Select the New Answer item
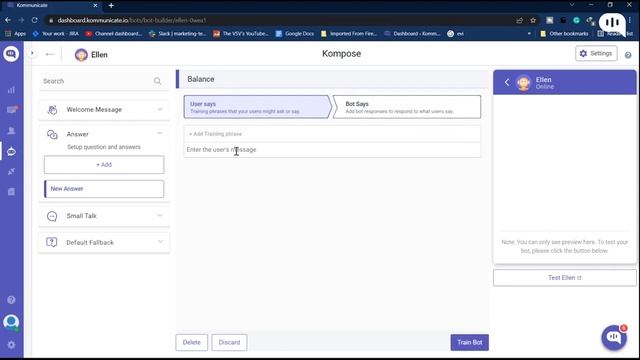This screenshot has height=360, width=640. point(104,189)
